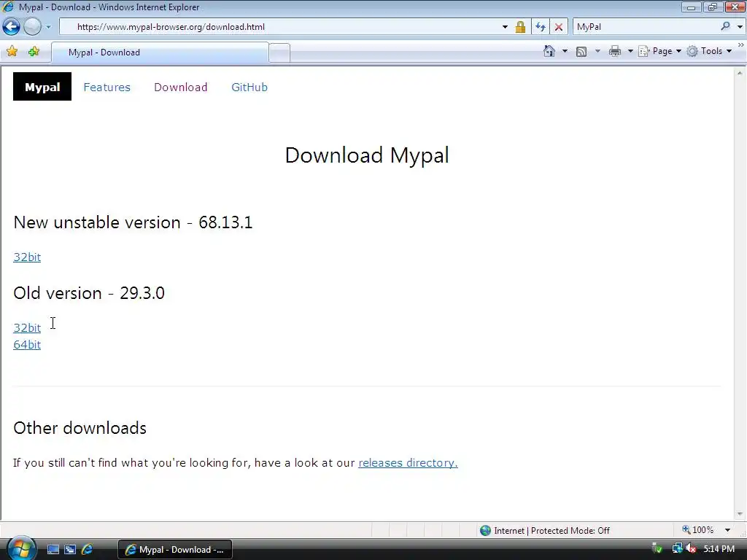Expand the Feeds dropdown arrow

598,51
